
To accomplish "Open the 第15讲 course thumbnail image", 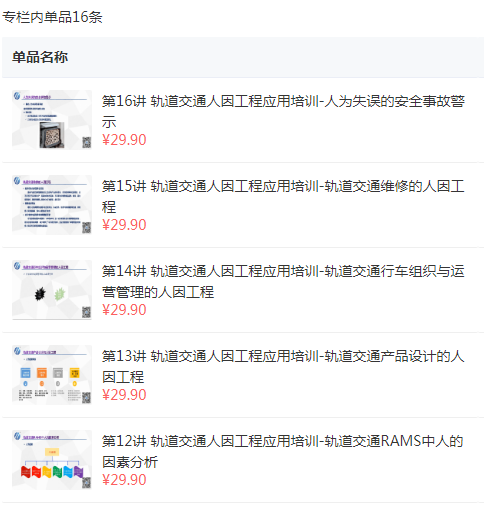I will (52, 205).
